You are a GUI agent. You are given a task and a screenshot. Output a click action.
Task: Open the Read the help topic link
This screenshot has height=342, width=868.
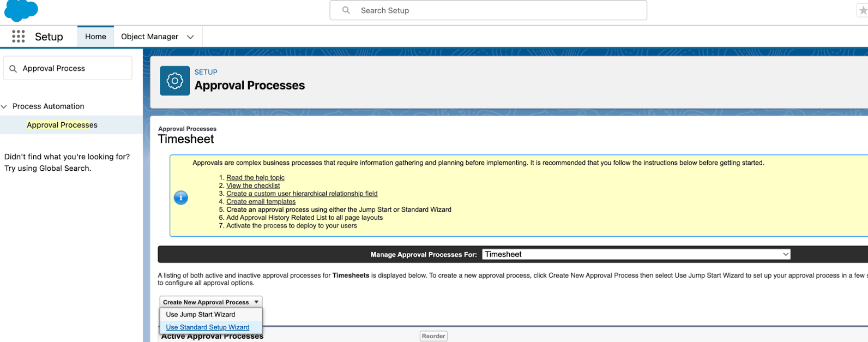255,178
